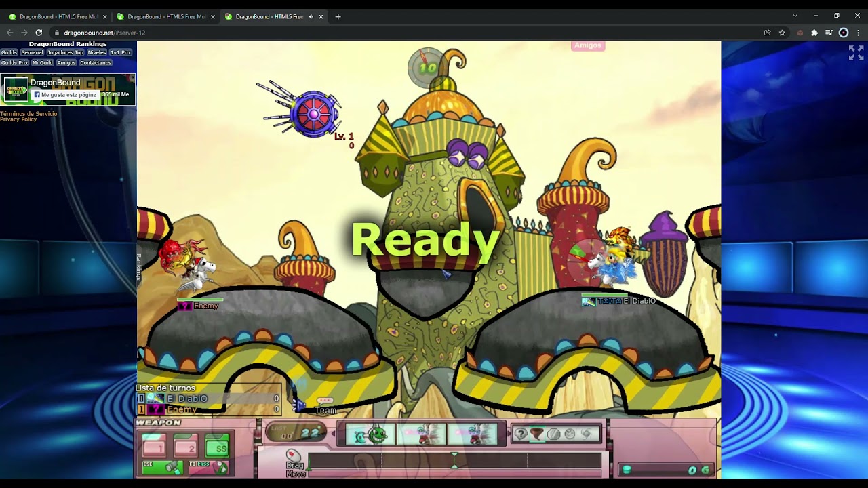Open the browser profile avatar

(x=844, y=33)
